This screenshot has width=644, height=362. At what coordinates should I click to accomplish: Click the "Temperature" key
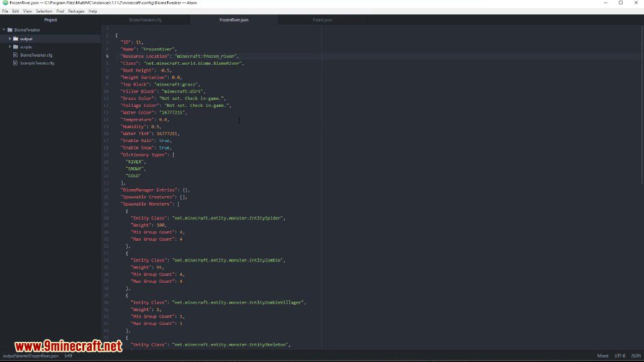(136, 119)
